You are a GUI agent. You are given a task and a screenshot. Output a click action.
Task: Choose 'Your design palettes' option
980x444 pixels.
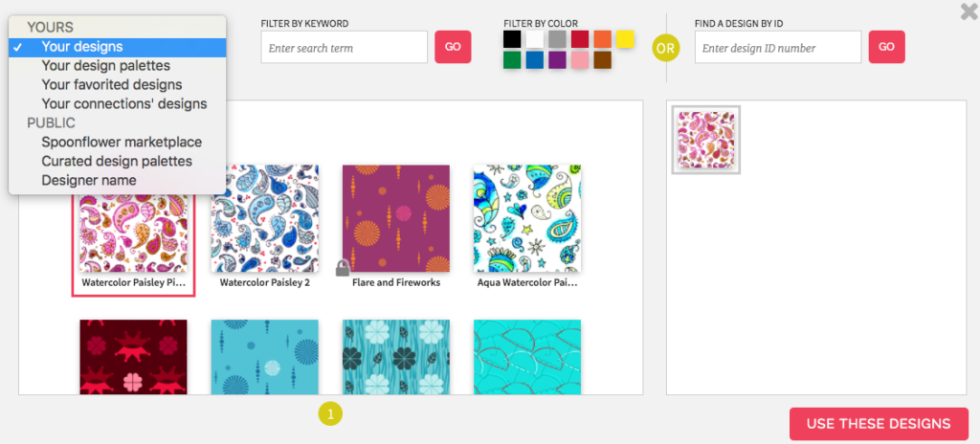click(118, 66)
